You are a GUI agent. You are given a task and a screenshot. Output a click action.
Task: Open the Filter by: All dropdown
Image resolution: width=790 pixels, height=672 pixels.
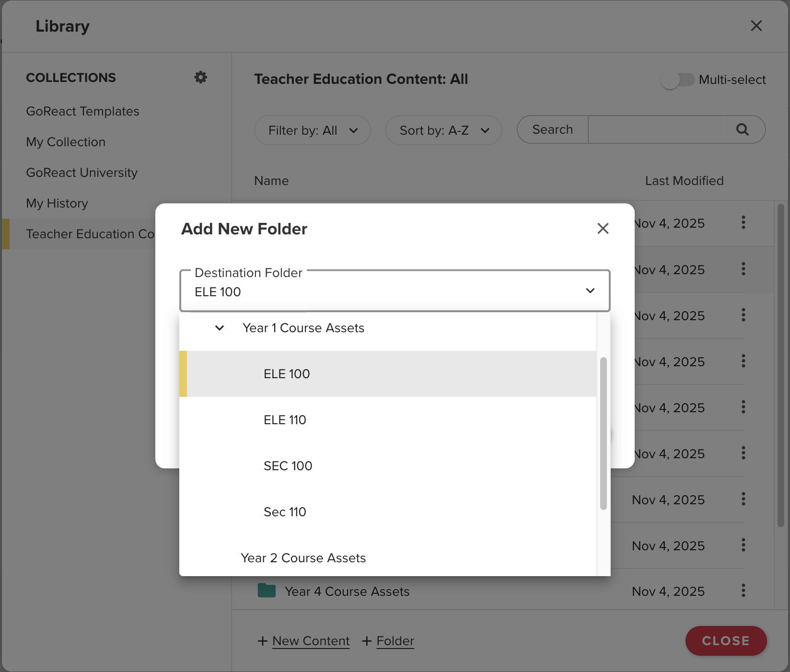coord(312,130)
